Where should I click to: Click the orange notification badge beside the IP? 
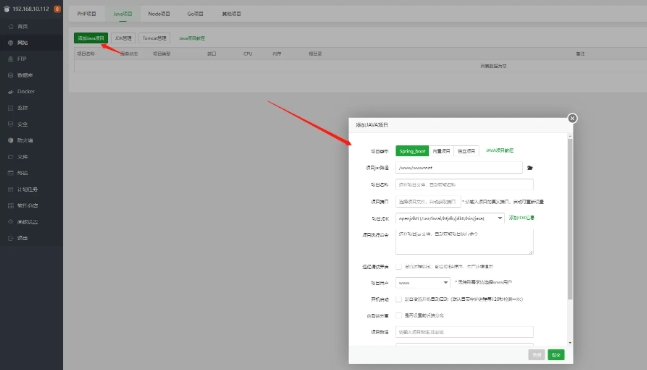pos(57,9)
